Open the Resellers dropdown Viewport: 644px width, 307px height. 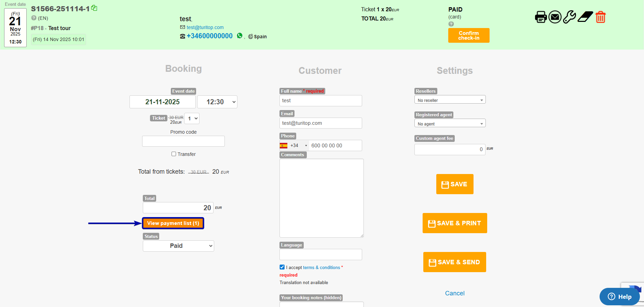pos(450,100)
